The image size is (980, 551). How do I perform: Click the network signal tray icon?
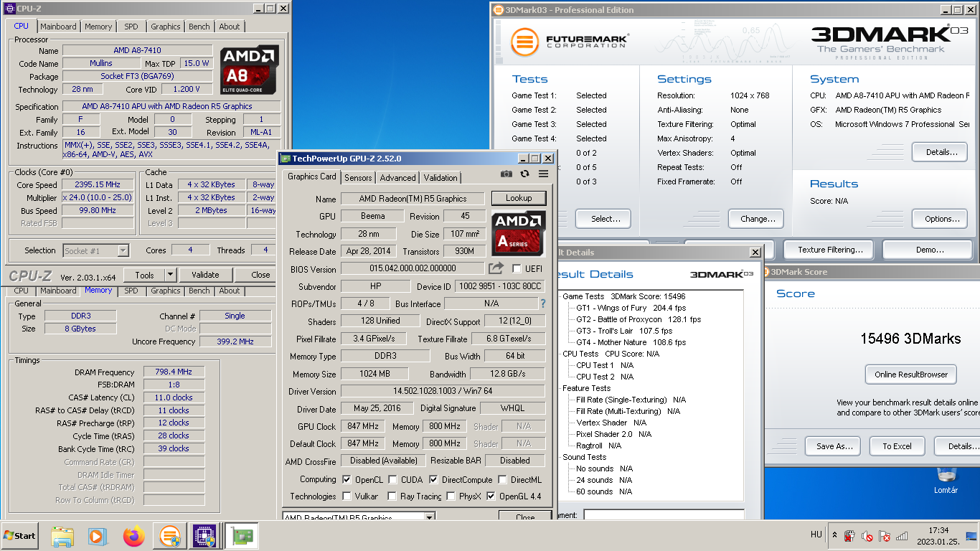click(903, 536)
